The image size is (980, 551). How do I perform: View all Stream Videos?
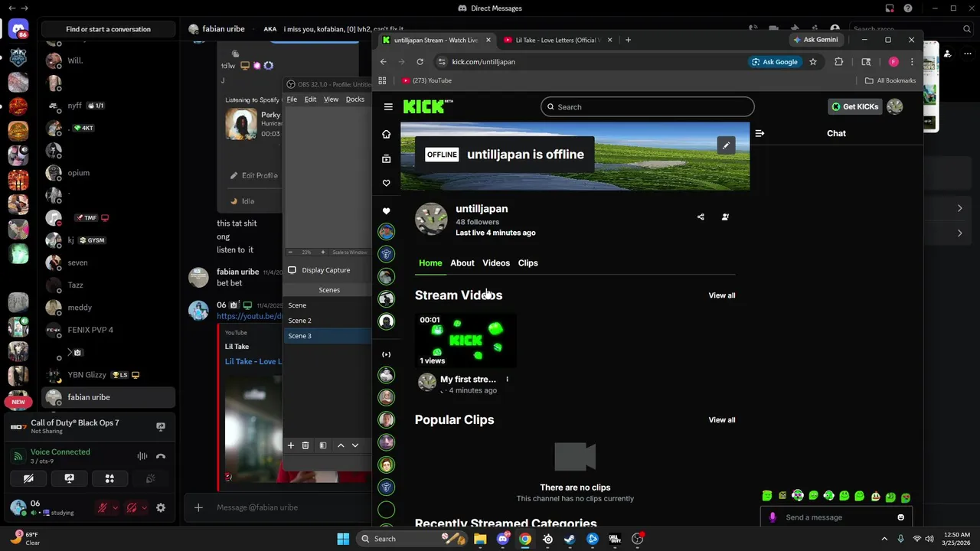[x=722, y=295]
